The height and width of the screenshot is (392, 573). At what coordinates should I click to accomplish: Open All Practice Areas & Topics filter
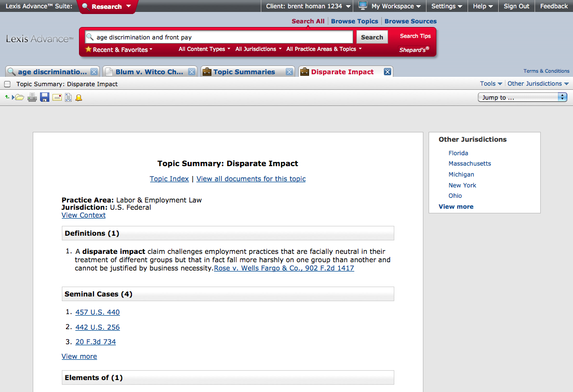[x=324, y=49]
